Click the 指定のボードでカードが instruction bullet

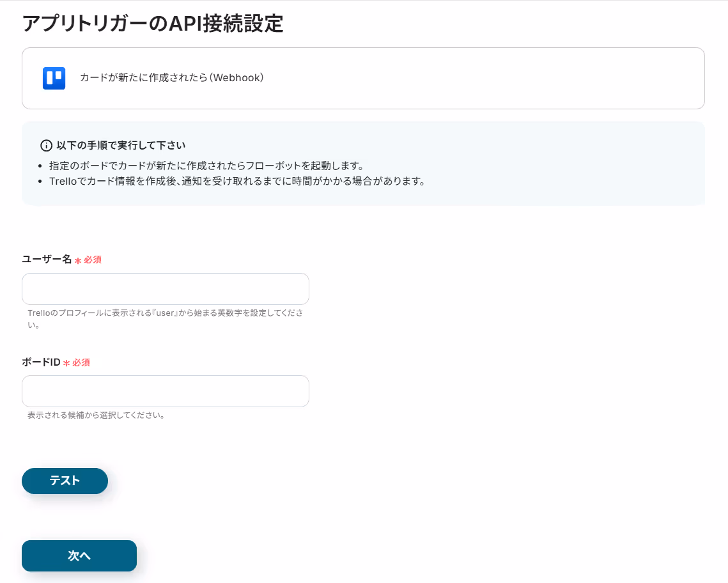coord(206,166)
